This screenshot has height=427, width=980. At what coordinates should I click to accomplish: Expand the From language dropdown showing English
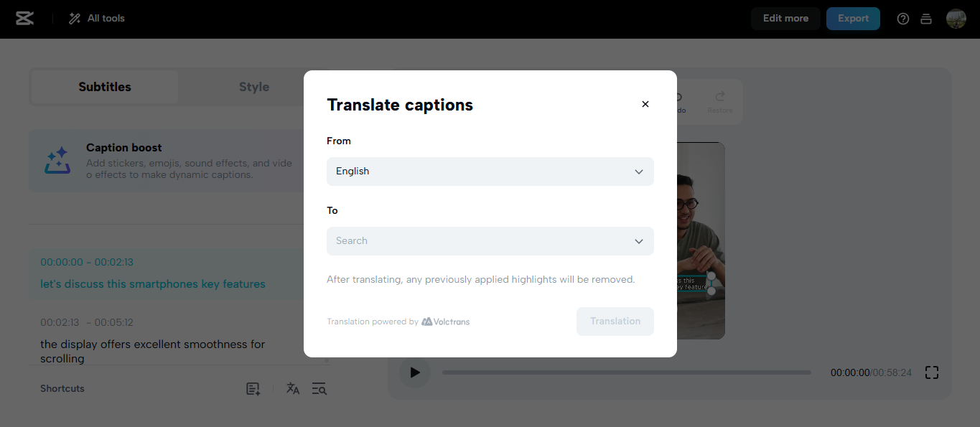click(490, 172)
